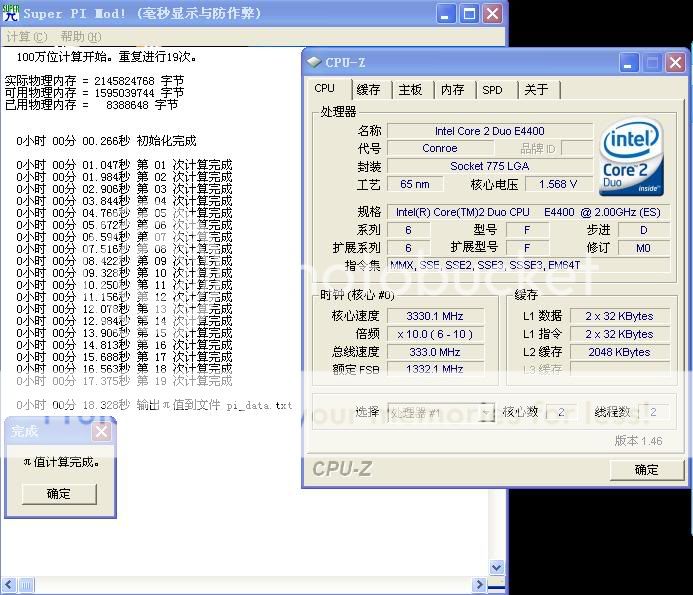Click the 1332.1 MHz rated FSB value
This screenshot has width=693, height=595.
(x=435, y=369)
